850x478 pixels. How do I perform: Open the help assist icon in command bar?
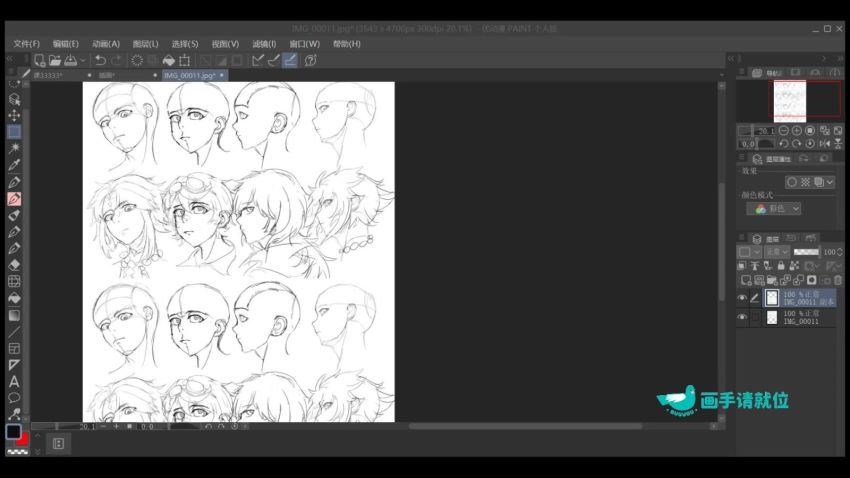310,60
